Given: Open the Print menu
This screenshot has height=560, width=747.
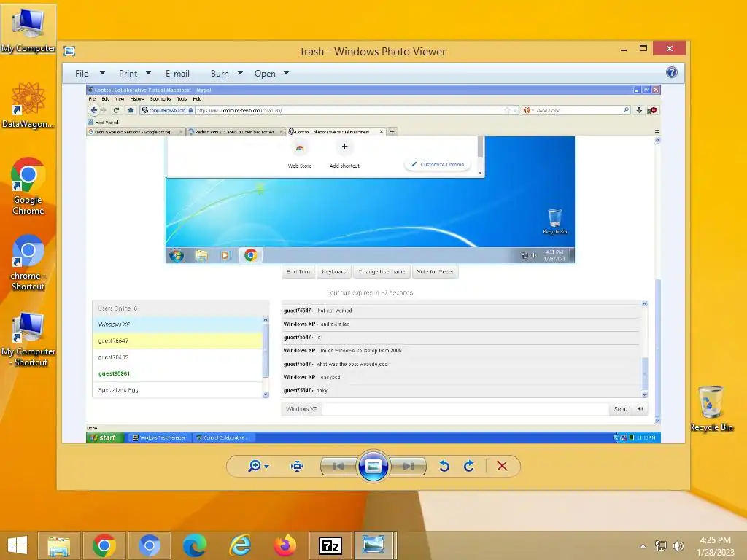Looking at the screenshot, I should click(x=128, y=74).
